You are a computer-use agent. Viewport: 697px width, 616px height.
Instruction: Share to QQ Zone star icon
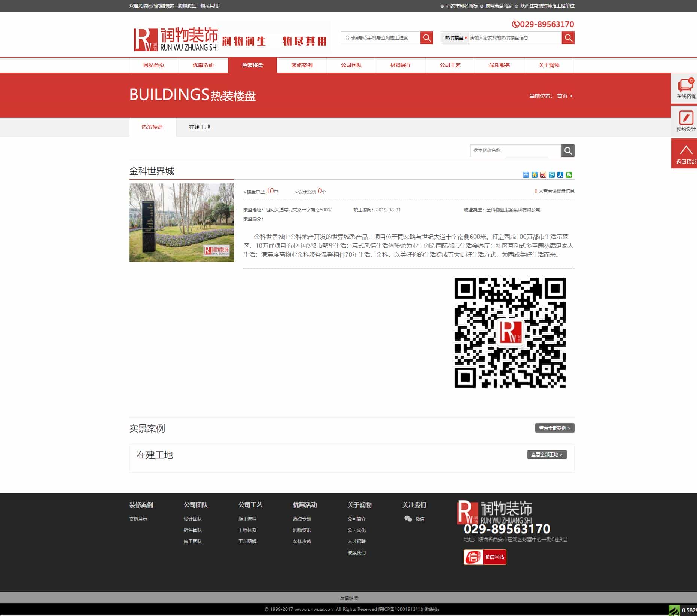pyautogui.click(x=534, y=175)
